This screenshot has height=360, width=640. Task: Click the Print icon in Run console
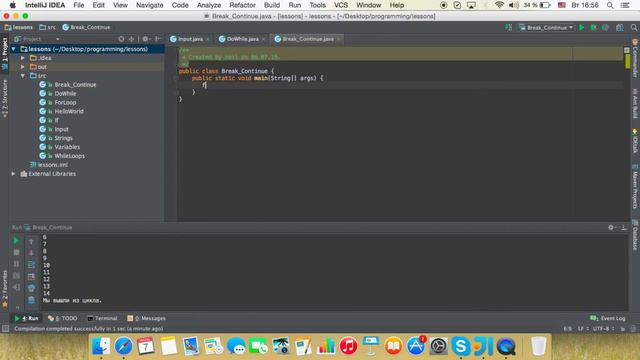tap(31, 288)
